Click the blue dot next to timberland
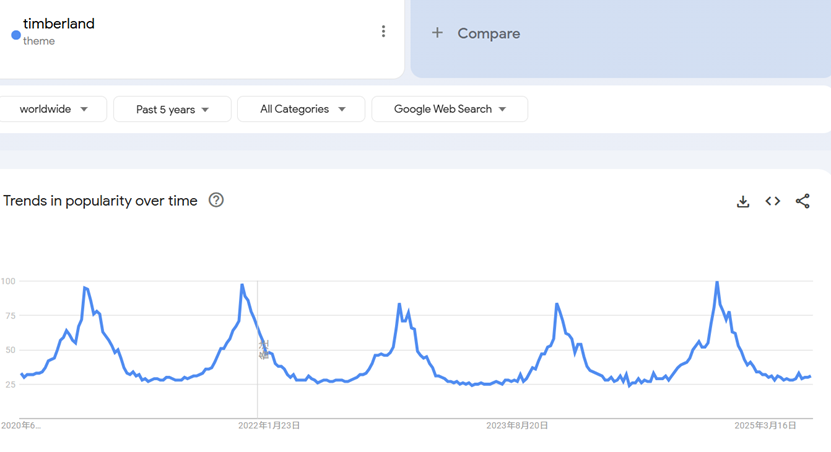This screenshot has width=831, height=452. pyautogui.click(x=16, y=36)
